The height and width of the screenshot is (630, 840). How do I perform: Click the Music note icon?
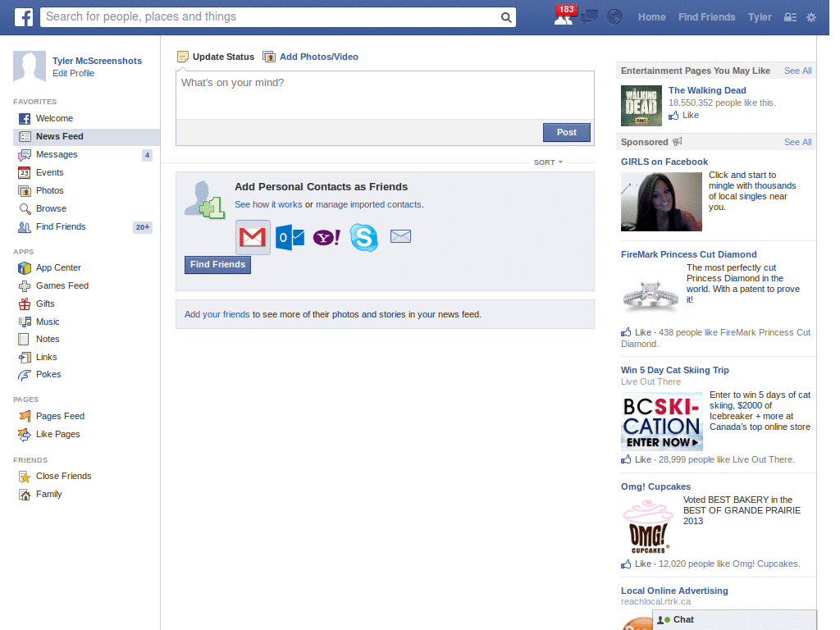(25, 322)
